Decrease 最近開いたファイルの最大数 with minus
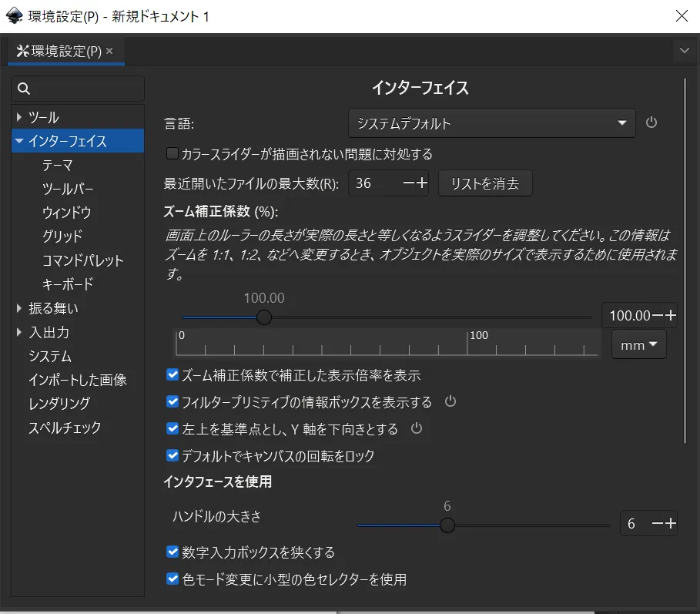The width and height of the screenshot is (700, 614). pos(408,183)
